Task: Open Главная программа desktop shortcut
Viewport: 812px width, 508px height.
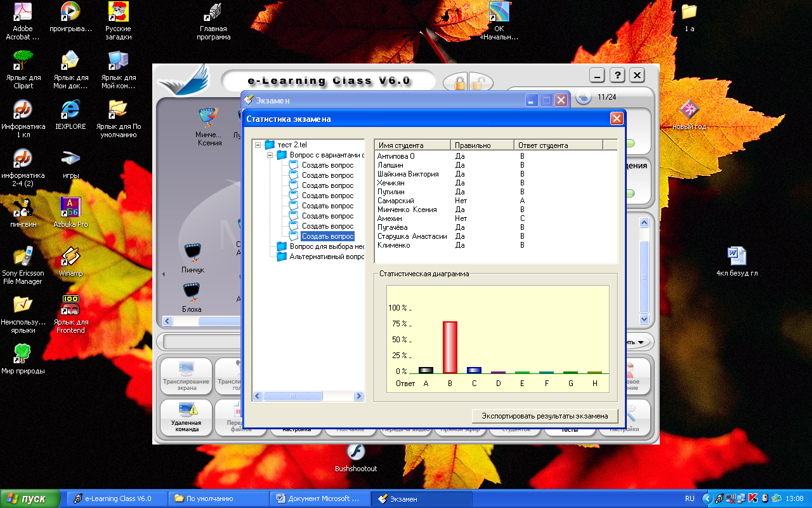Action: click(214, 21)
